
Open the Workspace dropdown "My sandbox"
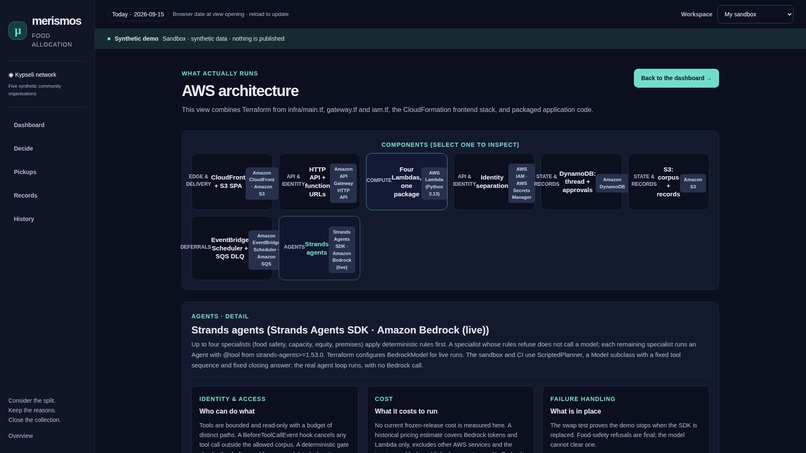point(755,14)
